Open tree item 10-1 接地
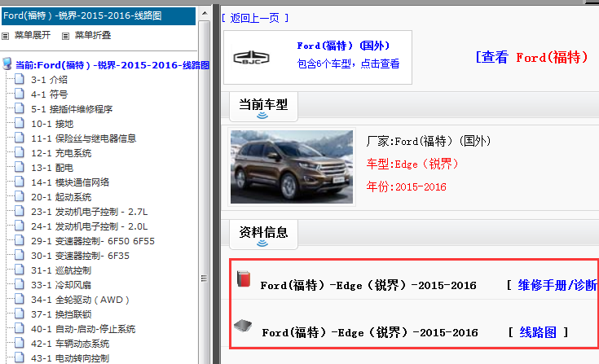The image size is (599, 364). [52, 124]
